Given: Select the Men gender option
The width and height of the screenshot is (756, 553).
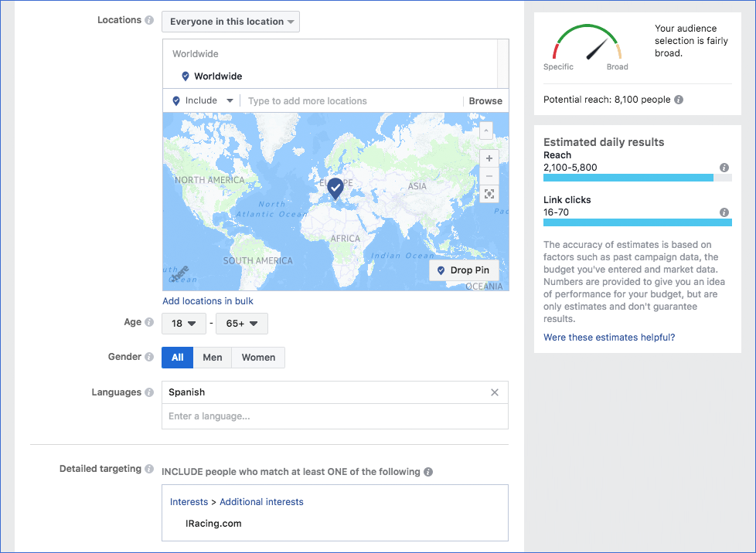Looking at the screenshot, I should (212, 358).
